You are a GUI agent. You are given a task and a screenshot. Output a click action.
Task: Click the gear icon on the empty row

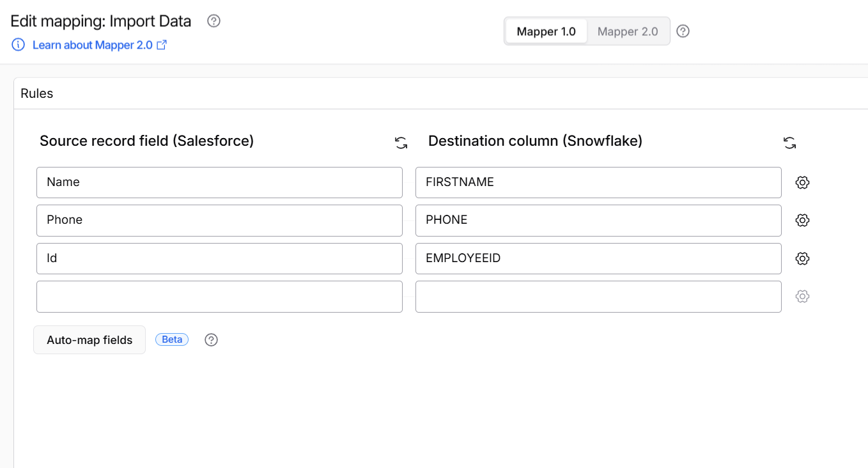802,297
